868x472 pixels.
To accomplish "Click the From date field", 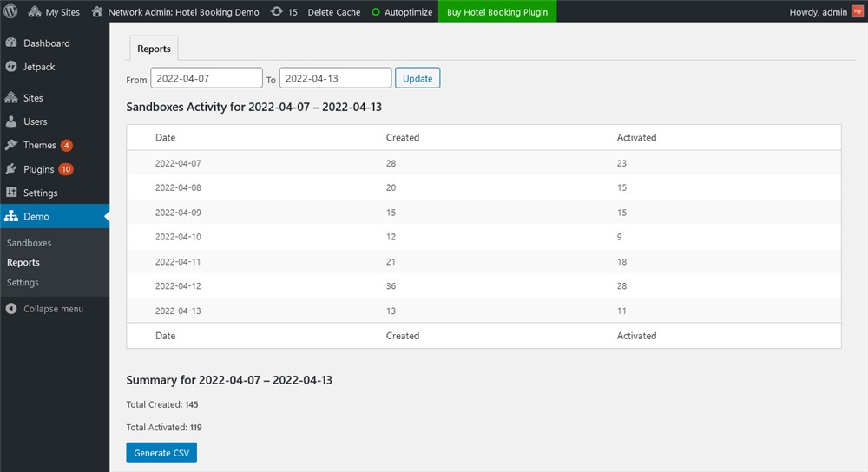I will coord(207,78).
